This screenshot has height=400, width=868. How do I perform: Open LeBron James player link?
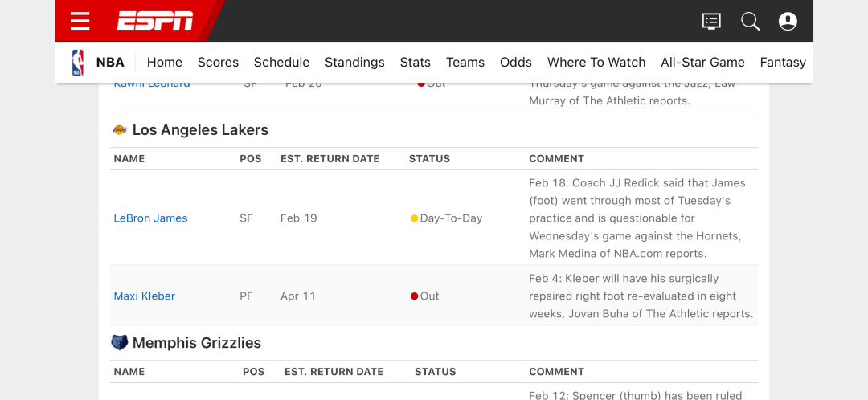(x=150, y=218)
